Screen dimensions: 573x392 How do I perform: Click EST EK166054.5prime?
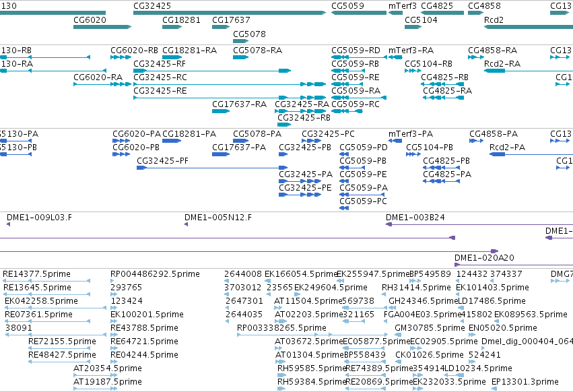(x=301, y=274)
